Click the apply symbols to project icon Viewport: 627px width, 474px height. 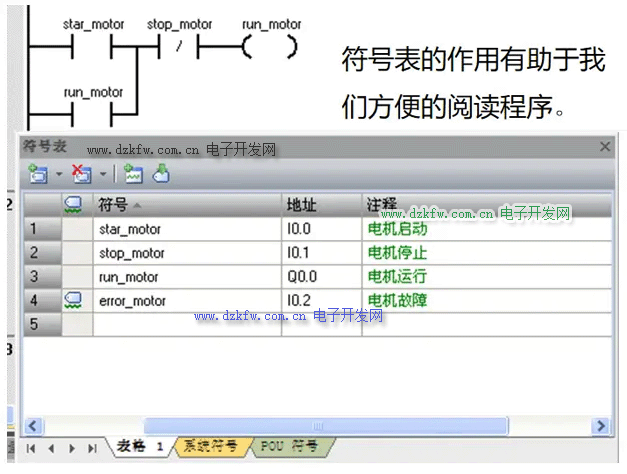(160, 174)
